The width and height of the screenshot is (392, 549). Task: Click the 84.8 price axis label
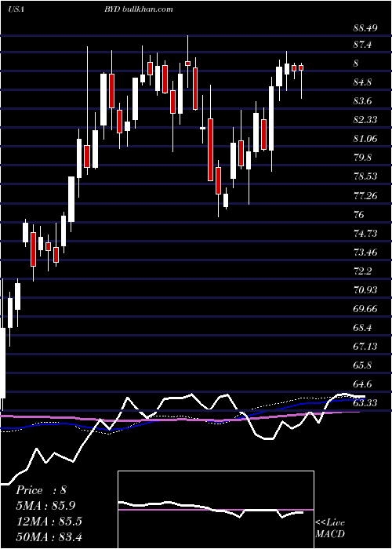[362, 82]
